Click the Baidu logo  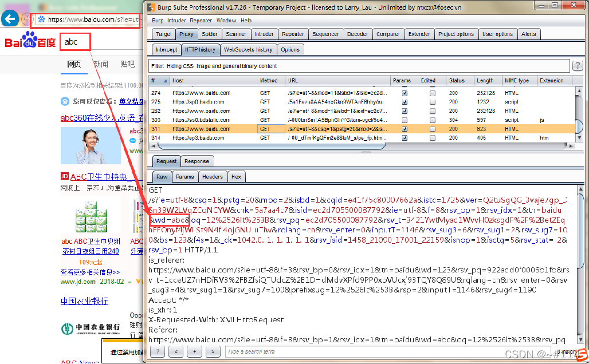pos(30,41)
